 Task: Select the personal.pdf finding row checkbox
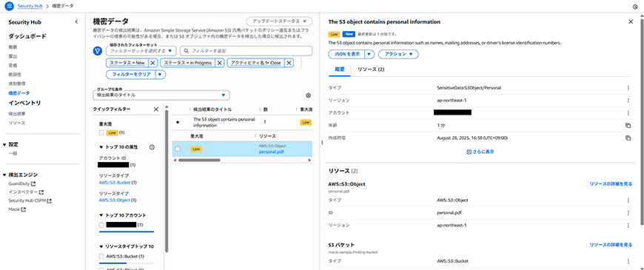[x=178, y=149]
